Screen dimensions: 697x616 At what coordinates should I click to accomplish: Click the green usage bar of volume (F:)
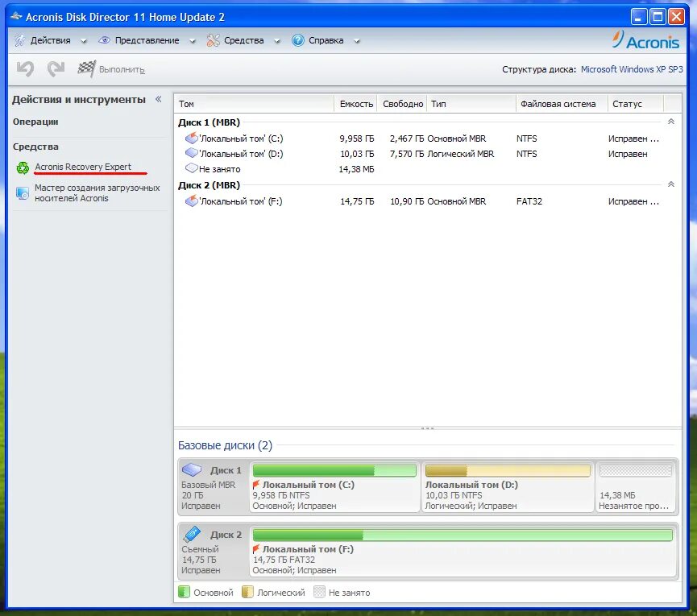point(463,535)
